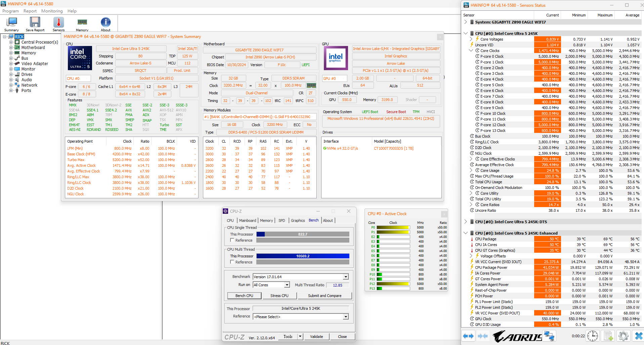This screenshot has width=644, height=345.
Task: Click lightning icon beside CPU Package Power
Action: (472, 267)
